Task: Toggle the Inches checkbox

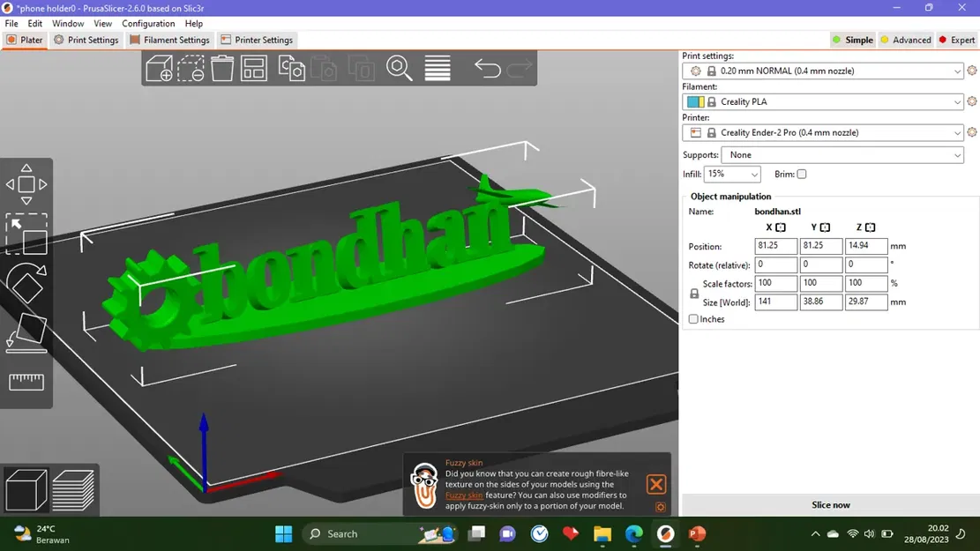Action: [693, 319]
